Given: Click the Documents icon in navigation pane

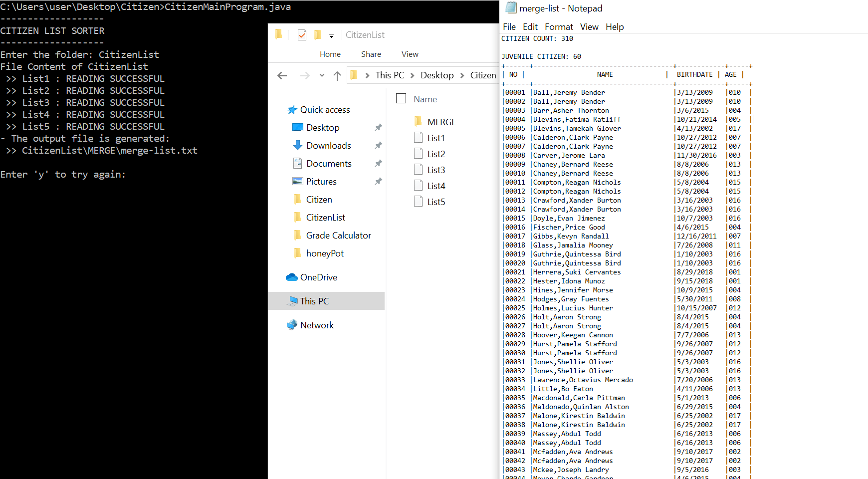Looking at the screenshot, I should [x=297, y=163].
